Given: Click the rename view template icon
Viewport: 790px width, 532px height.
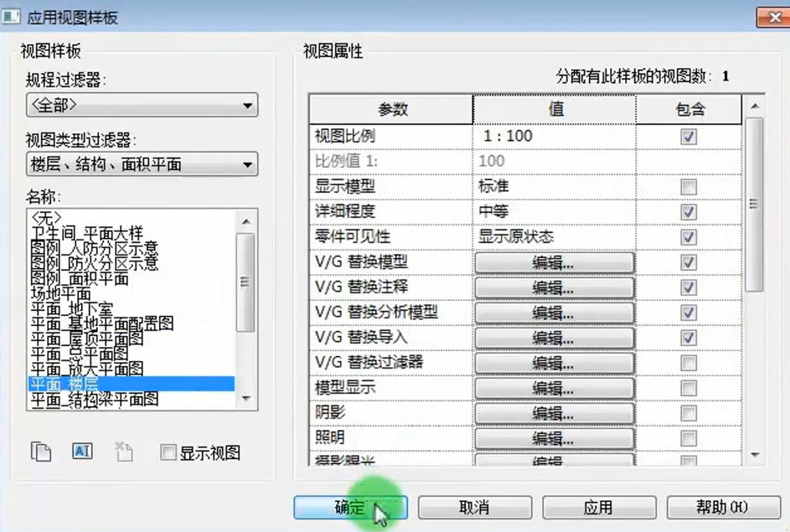Looking at the screenshot, I should (x=82, y=451).
